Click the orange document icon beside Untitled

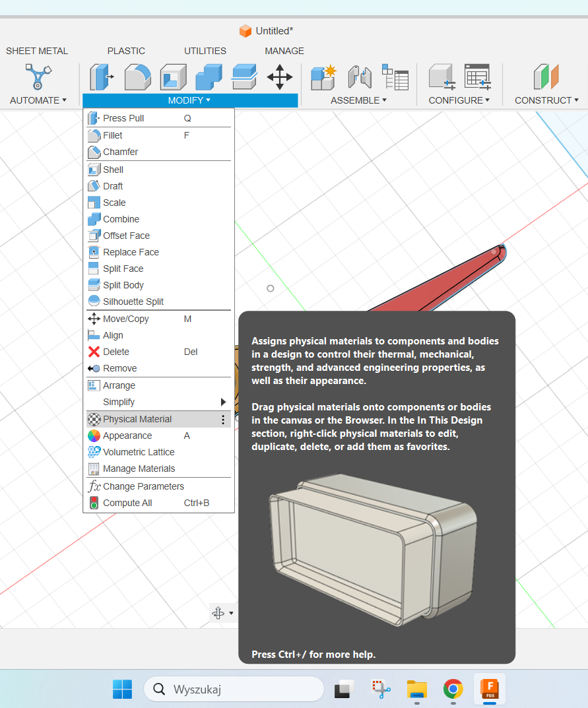tap(245, 31)
